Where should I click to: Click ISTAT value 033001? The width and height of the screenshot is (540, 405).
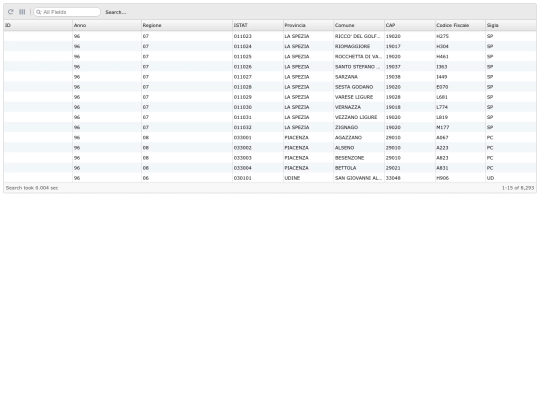pos(242,137)
